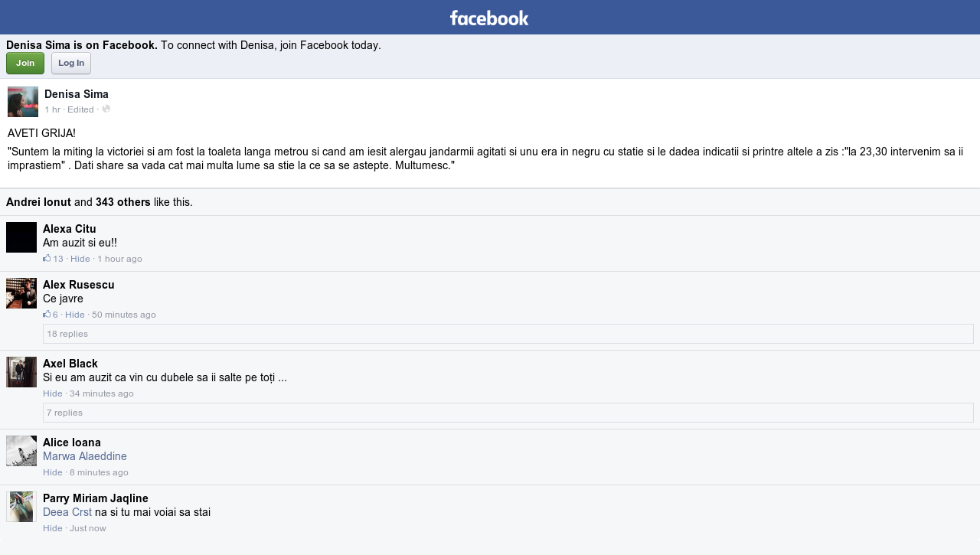Click the 13 likes count on Alexa's comment

(58, 259)
